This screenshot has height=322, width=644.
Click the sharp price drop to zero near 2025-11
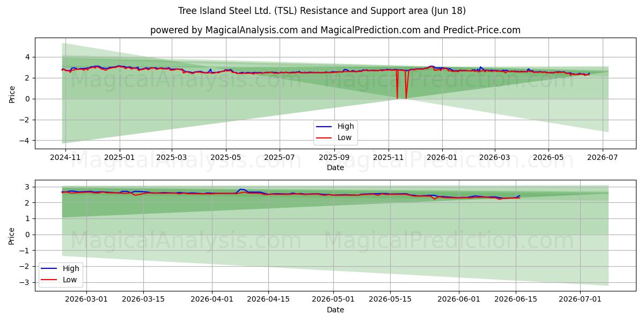pyautogui.click(x=401, y=85)
